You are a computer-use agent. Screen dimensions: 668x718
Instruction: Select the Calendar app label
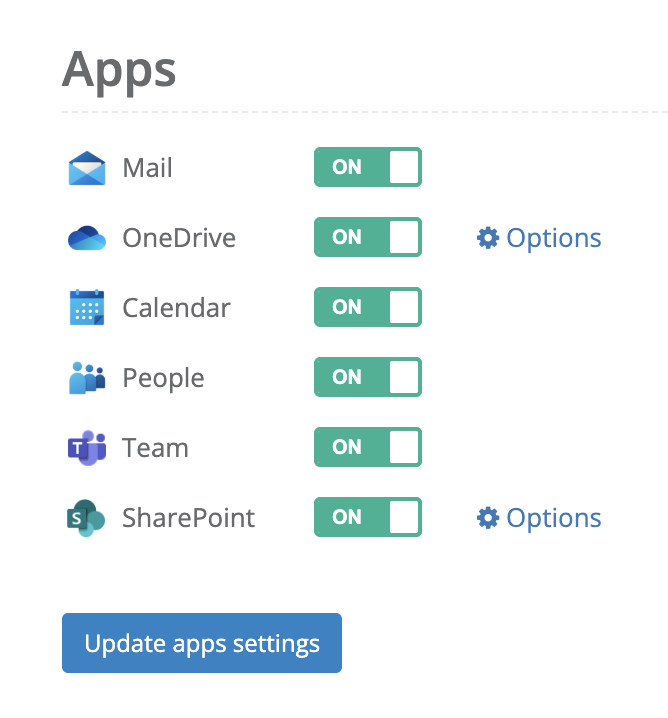(x=176, y=308)
